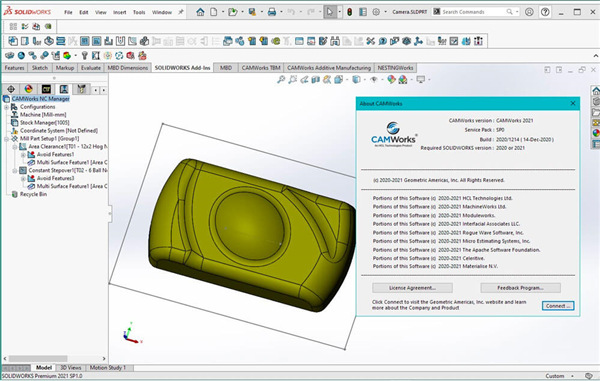Click the Home icon in top toolbar

tap(200, 12)
